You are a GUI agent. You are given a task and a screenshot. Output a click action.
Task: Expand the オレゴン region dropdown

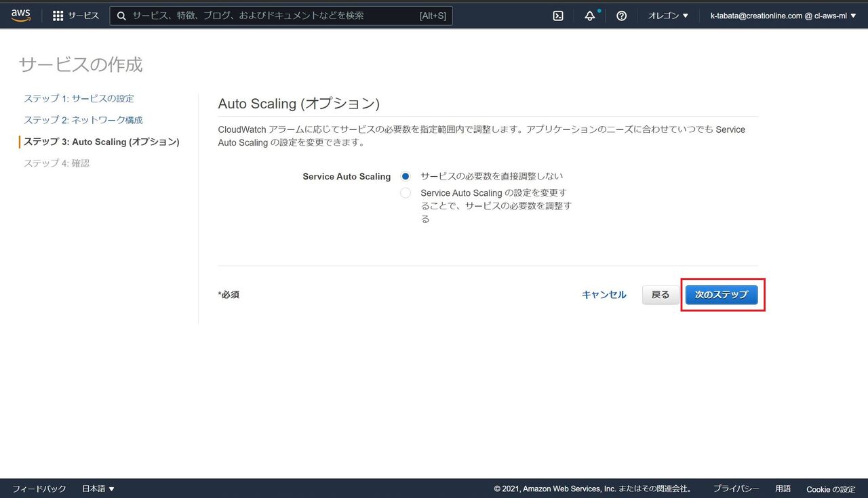(668, 16)
